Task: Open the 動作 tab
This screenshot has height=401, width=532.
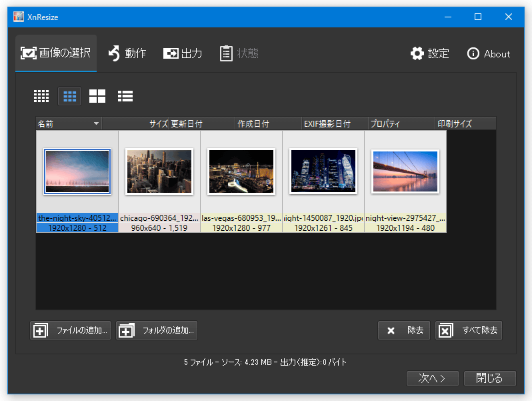Action: (127, 53)
